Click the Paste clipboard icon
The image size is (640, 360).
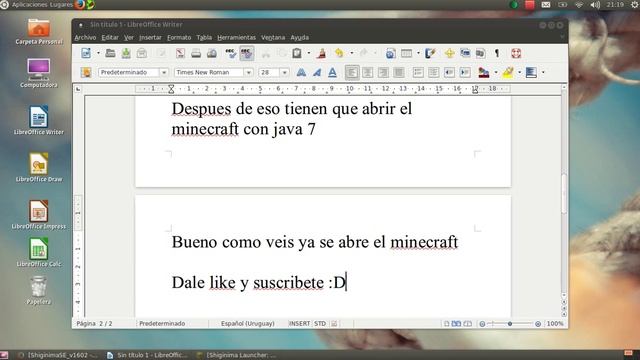pyautogui.click(x=297, y=53)
